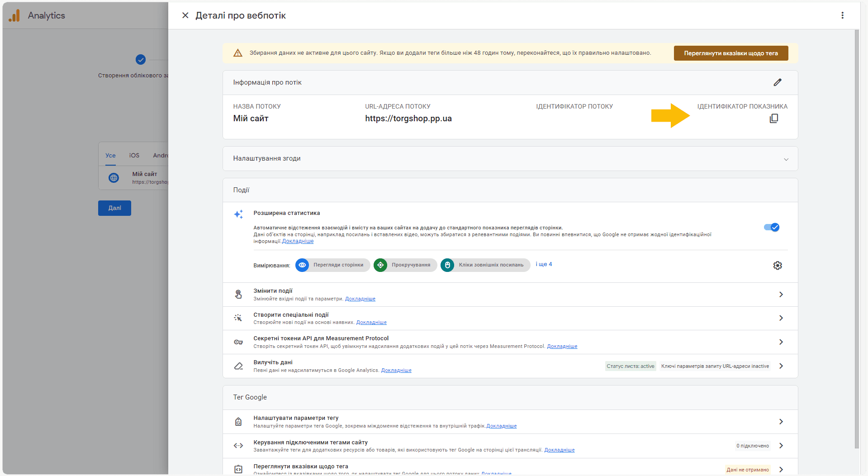868x476 pixels.
Task: Copy the measurement ID with copy icon
Action: (x=774, y=119)
